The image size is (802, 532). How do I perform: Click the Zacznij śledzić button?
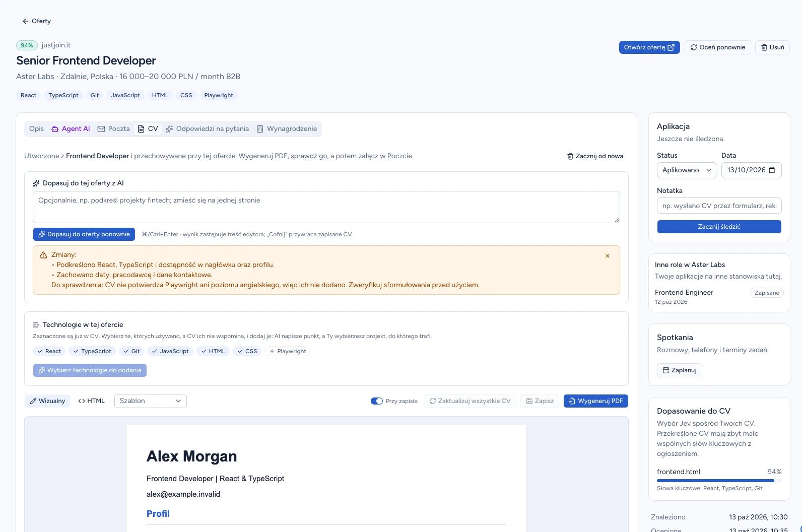tap(719, 227)
